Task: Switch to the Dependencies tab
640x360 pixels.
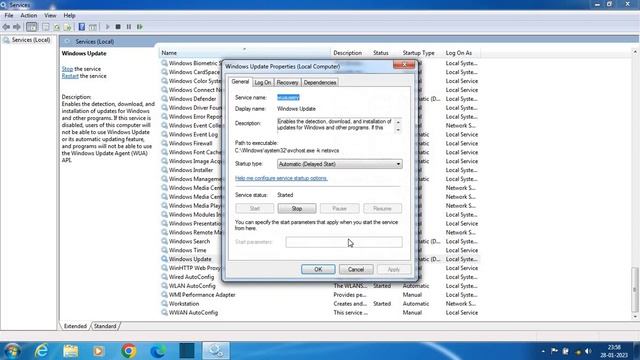Action: point(320,82)
